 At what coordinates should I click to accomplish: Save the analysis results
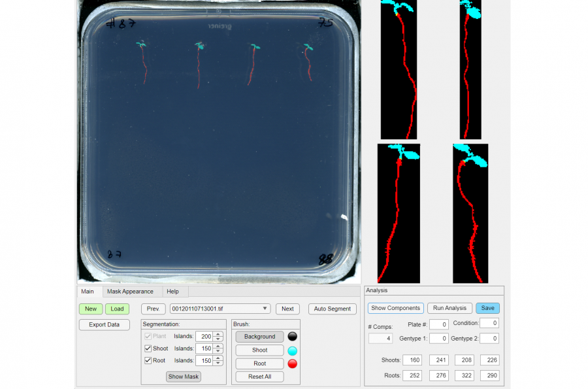[x=488, y=308]
